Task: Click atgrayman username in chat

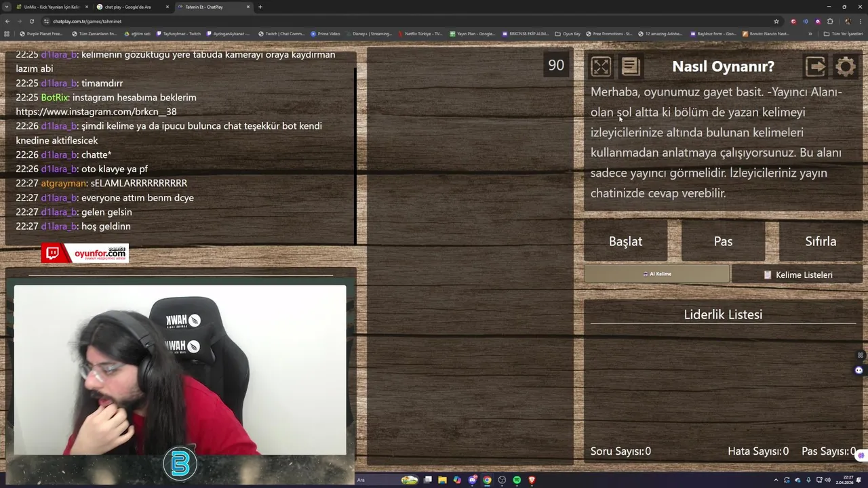Action: pos(64,183)
